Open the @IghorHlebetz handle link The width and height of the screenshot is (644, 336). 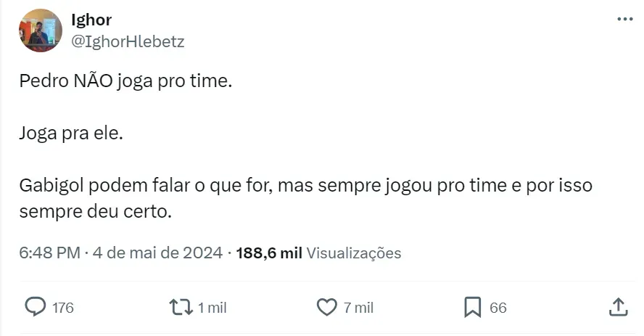128,42
